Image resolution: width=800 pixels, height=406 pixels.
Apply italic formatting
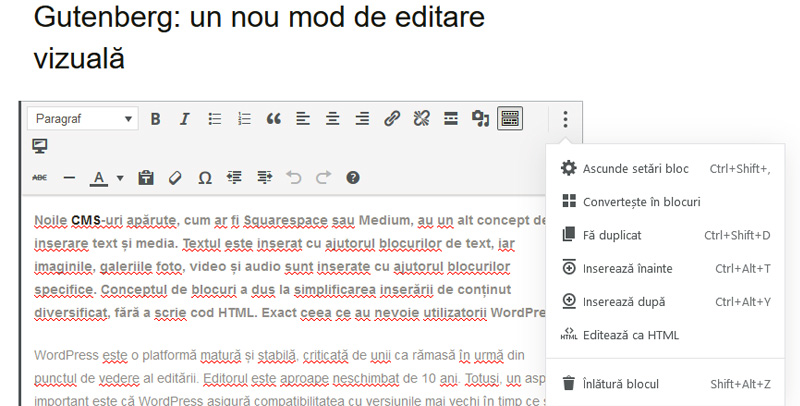pos(184,119)
